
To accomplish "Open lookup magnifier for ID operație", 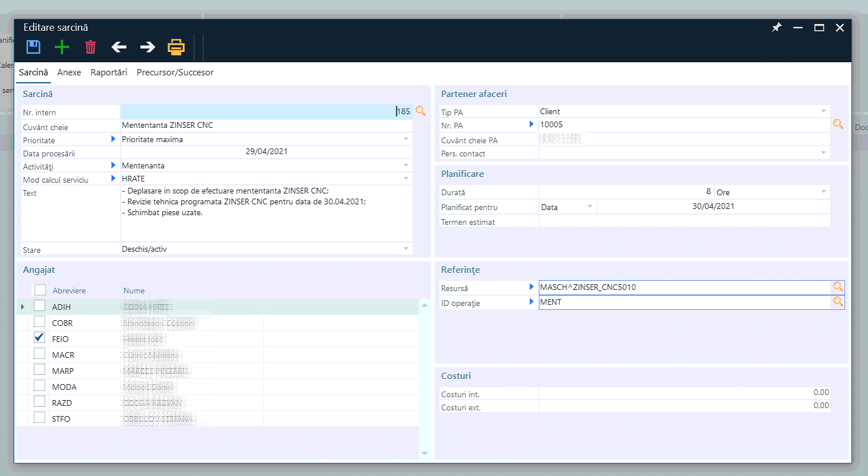I will coord(838,302).
